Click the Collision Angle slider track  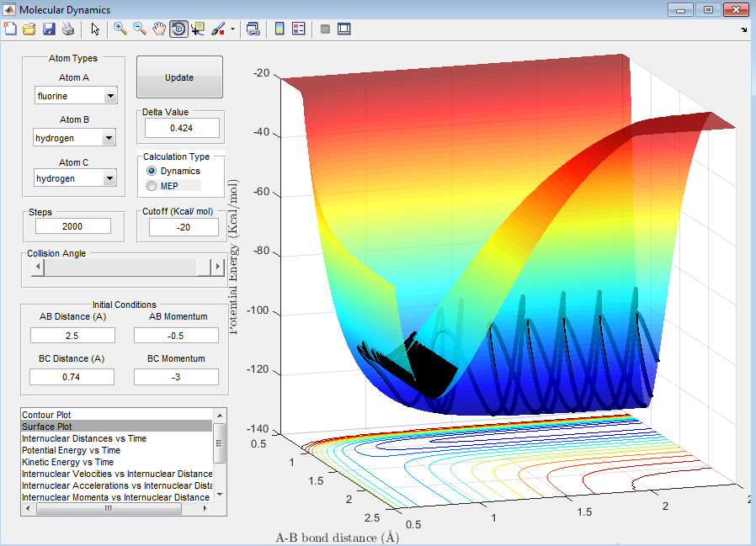tap(120, 267)
